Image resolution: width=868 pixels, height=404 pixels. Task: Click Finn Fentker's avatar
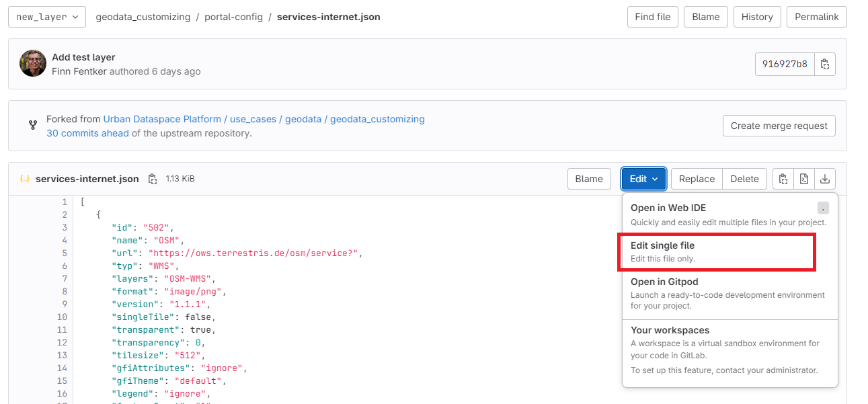coord(33,63)
